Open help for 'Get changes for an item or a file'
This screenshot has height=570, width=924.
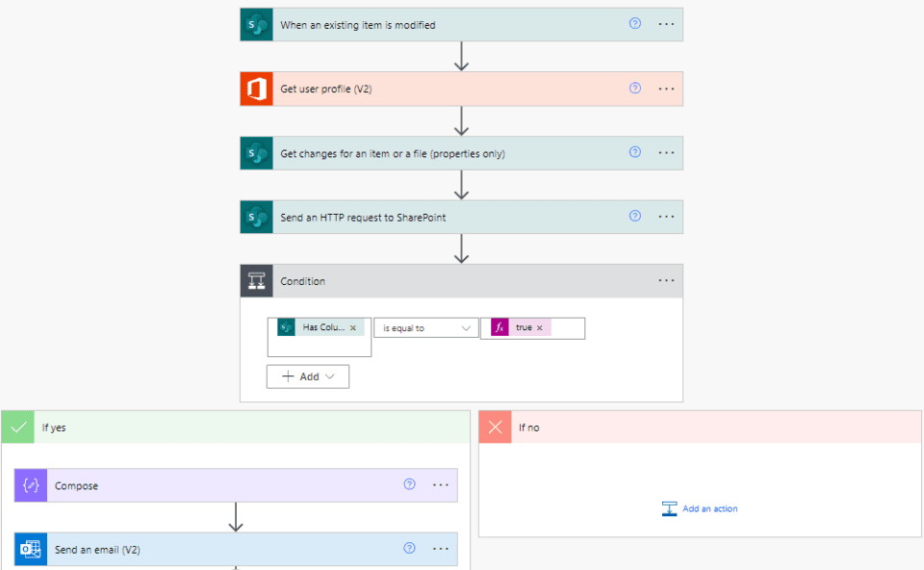point(634,152)
